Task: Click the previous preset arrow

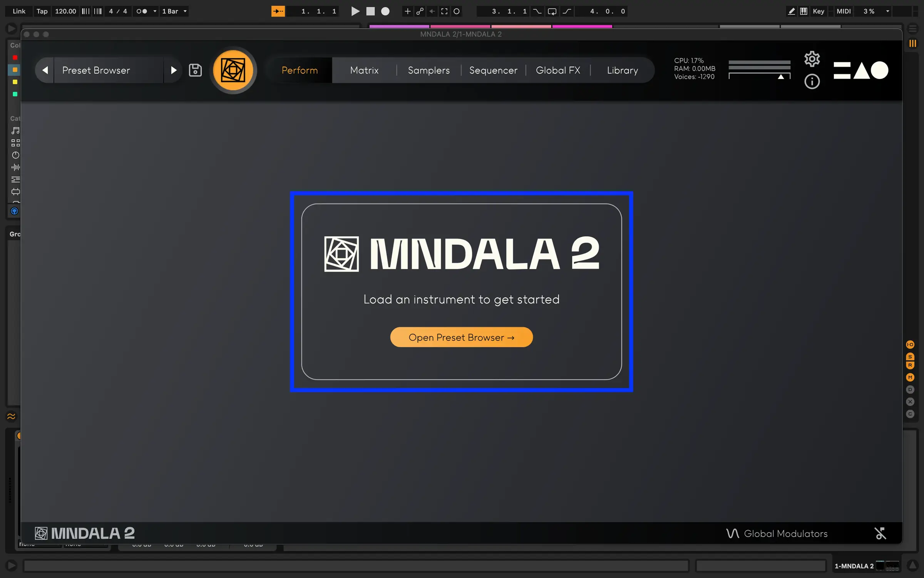Action: tap(45, 70)
